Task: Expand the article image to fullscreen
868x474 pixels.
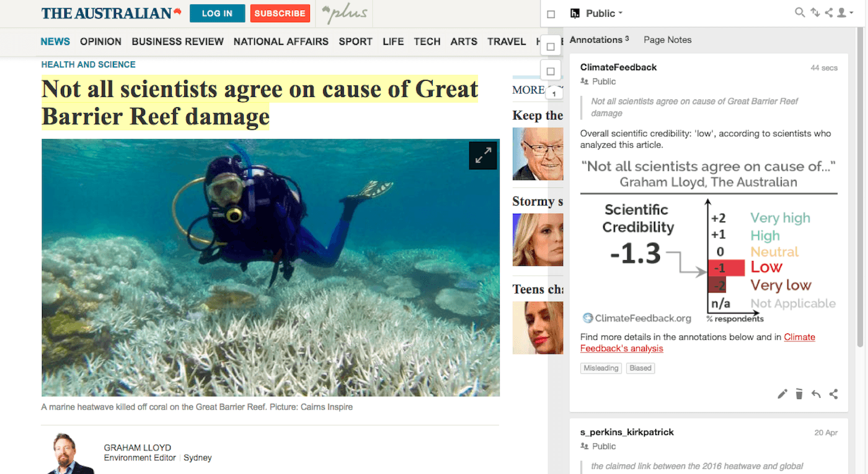Action: pyautogui.click(x=482, y=155)
